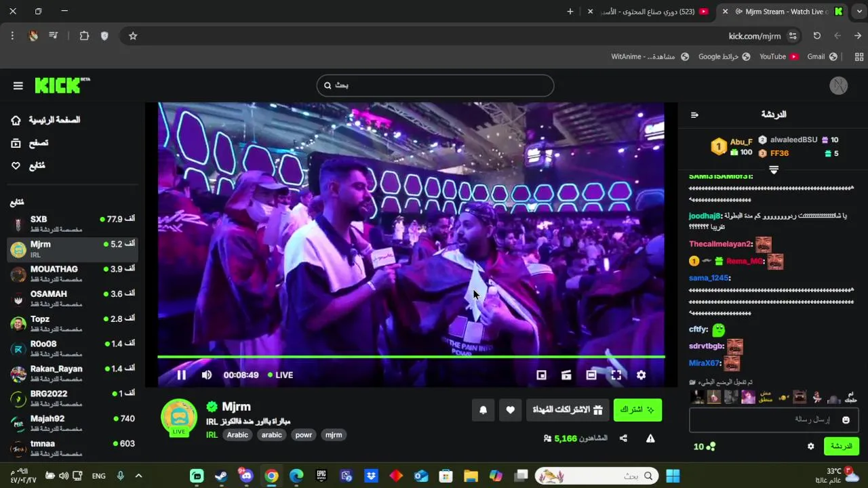Select MOUATHAG channel in sidebar
868x488 pixels.
(72, 274)
